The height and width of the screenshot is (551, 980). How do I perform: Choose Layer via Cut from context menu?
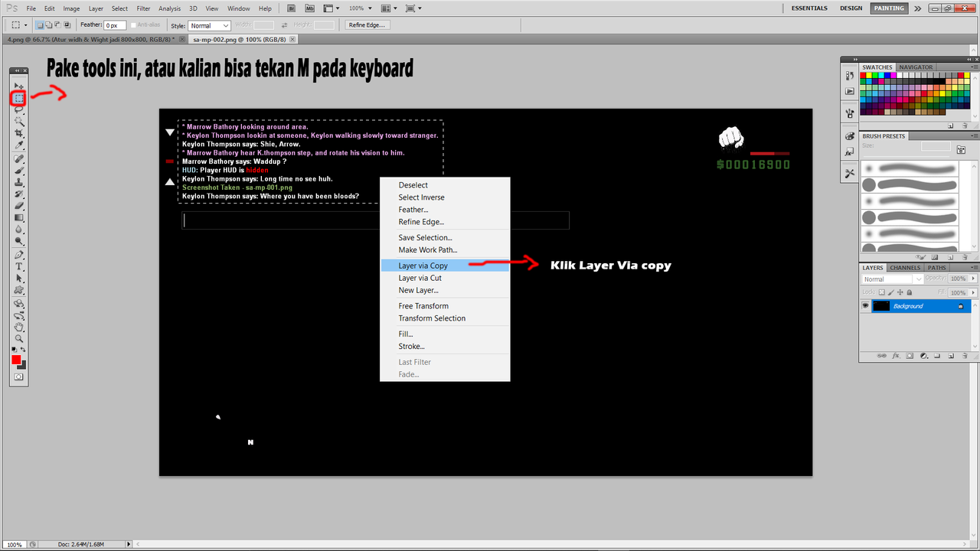(x=445, y=278)
